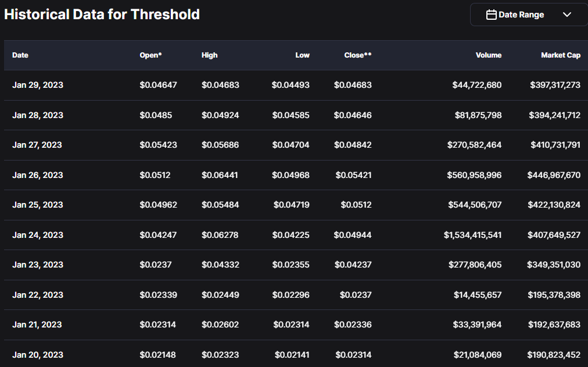Click the Historical Data for Threshold heading
This screenshot has height=367, width=588.
click(102, 15)
